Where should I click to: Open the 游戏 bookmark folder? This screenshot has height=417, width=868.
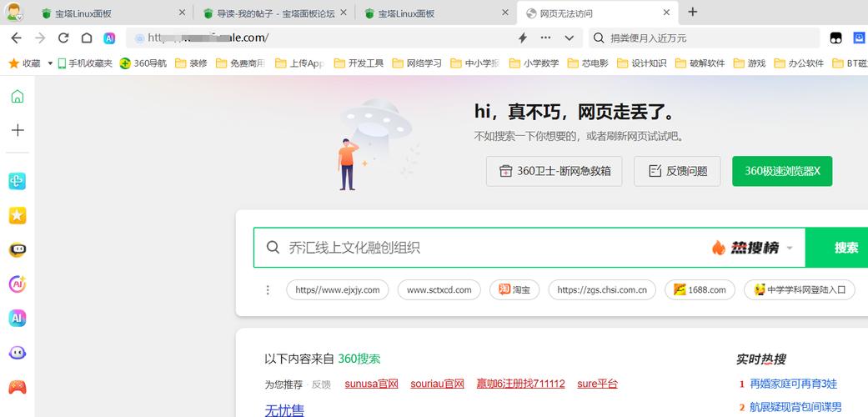750,63
